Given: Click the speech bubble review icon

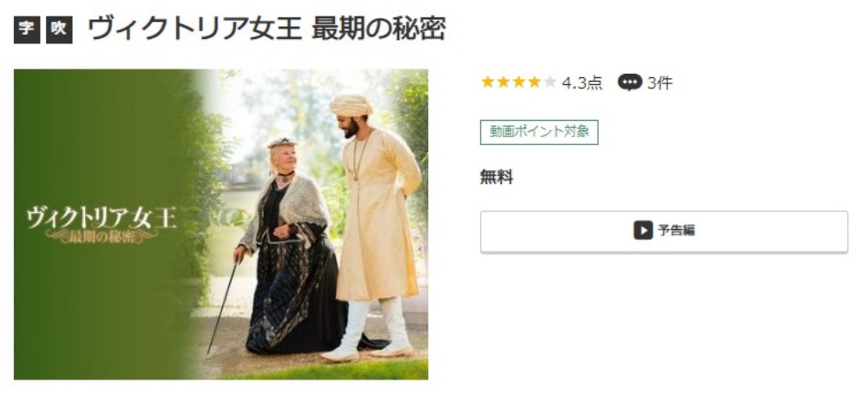Looking at the screenshot, I should click(x=630, y=82).
